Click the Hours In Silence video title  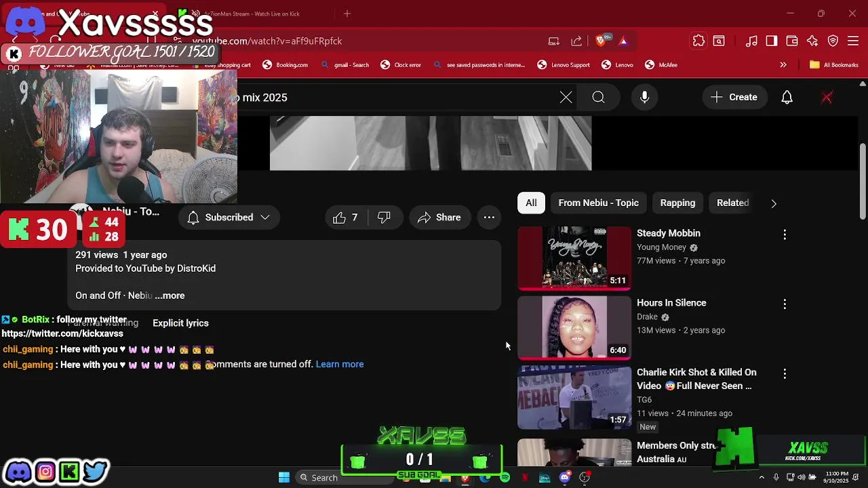(x=671, y=303)
